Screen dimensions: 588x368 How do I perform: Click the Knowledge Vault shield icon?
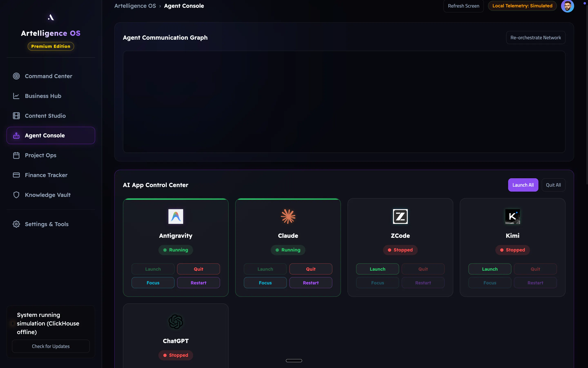click(16, 195)
